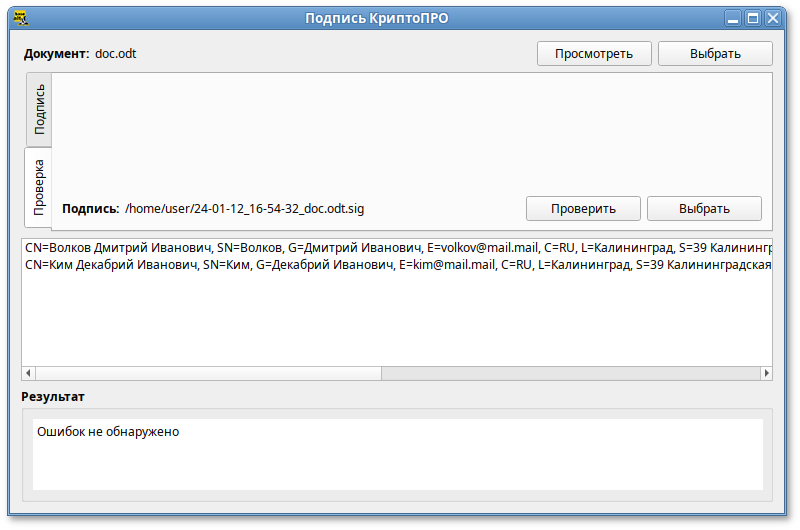This screenshot has height=530, width=800.
Task: Click the Подпись КриптоПРО title bar text
Action: click(398, 17)
